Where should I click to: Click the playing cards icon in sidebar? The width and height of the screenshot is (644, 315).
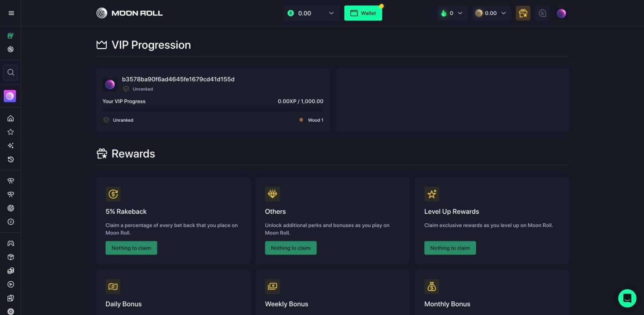11,298
